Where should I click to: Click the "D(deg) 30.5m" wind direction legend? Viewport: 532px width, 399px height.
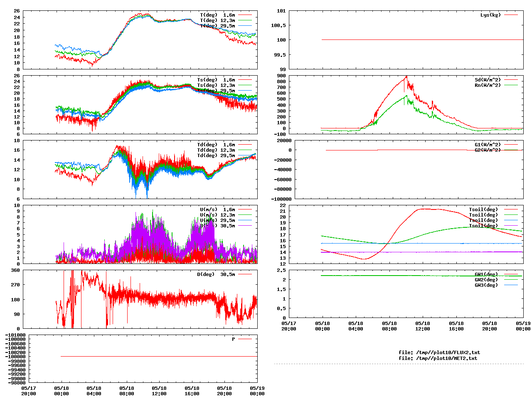click(x=216, y=274)
